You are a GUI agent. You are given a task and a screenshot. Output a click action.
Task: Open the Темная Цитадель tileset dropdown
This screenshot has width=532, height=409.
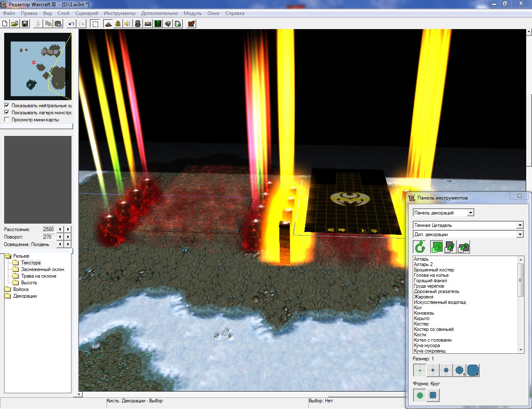click(520, 225)
